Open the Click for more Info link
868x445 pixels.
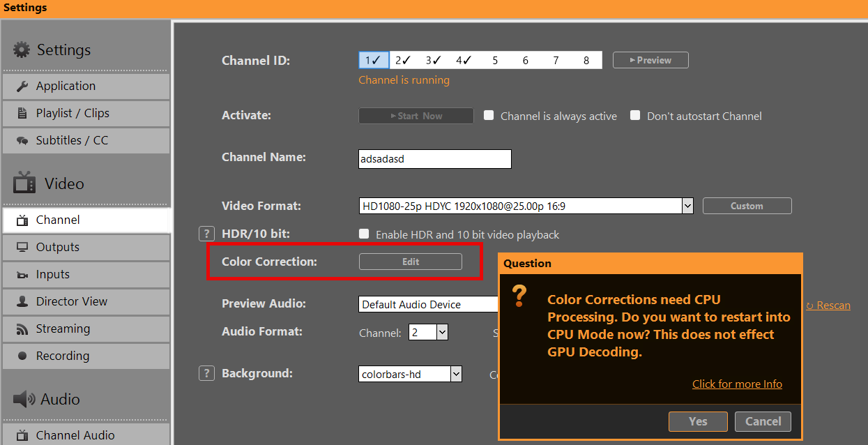[737, 384]
